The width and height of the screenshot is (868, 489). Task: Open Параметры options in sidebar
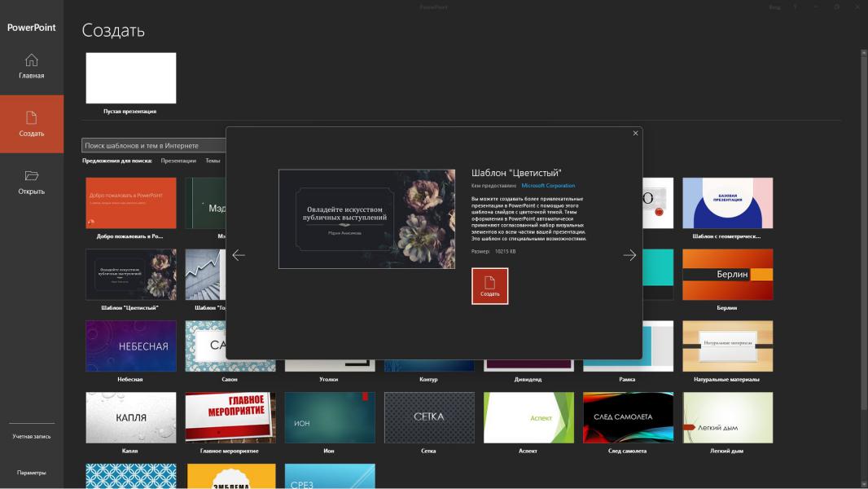click(x=31, y=473)
